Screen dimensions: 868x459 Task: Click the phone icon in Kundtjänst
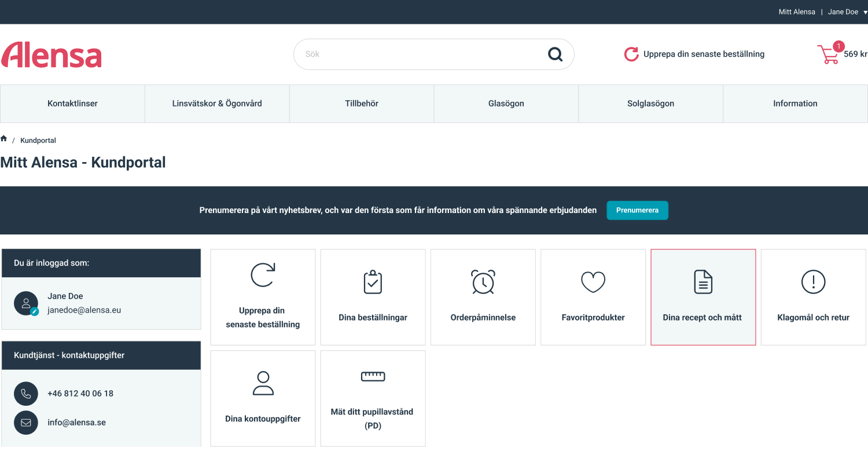pyautogui.click(x=26, y=394)
